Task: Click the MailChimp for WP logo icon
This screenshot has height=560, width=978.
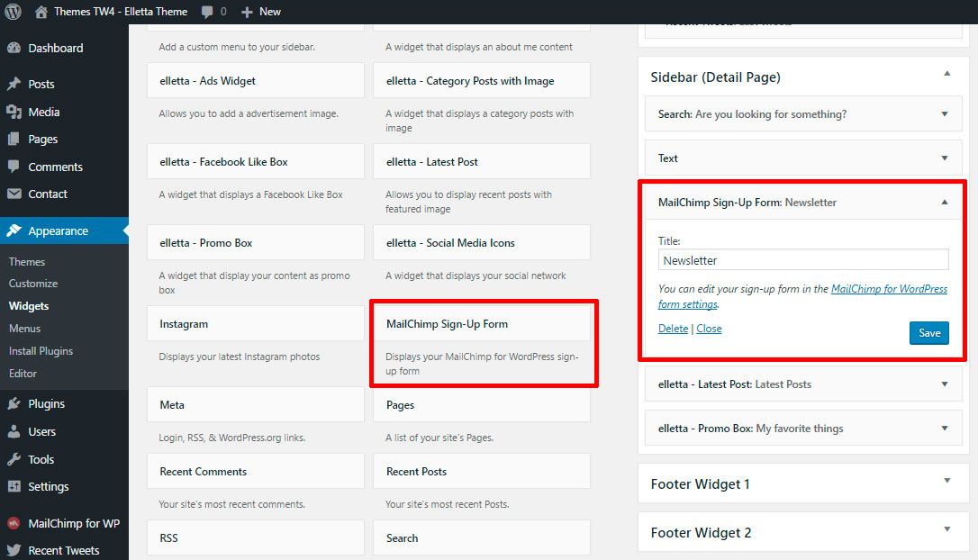Action: point(14,523)
